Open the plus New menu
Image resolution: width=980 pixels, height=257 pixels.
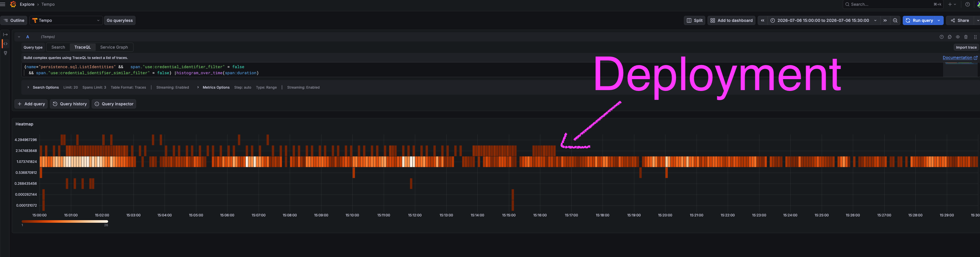952,4
